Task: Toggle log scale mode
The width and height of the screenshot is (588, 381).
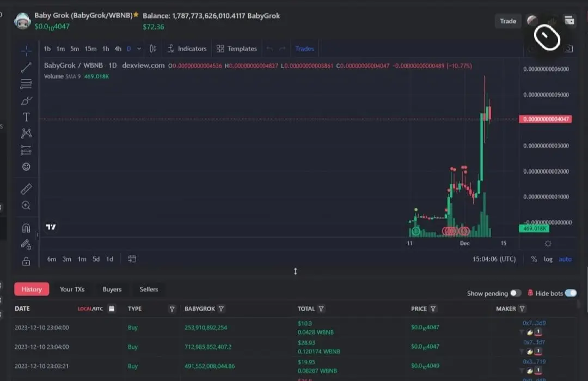Action: click(x=548, y=259)
